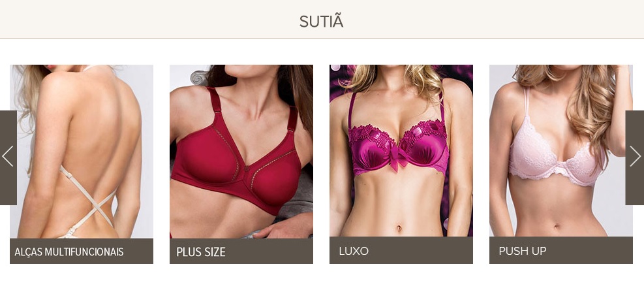Click the ALÇAS MULTIFUNCIONAIS caption label
Viewport: 644px width, 281px height.
69,252
